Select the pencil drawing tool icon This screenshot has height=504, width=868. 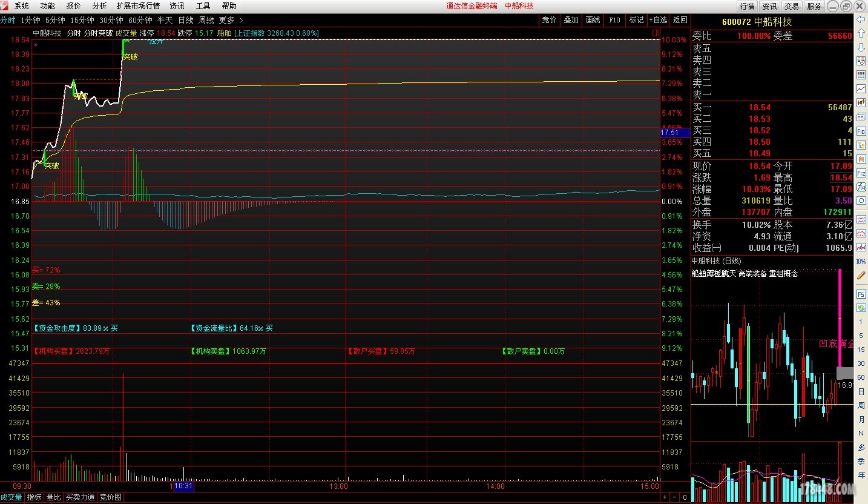(861, 275)
